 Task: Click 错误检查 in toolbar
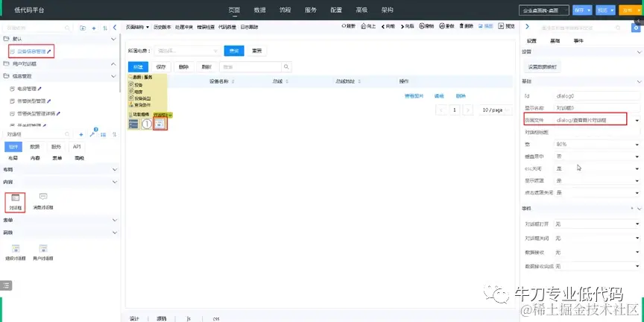pyautogui.click(x=206, y=27)
